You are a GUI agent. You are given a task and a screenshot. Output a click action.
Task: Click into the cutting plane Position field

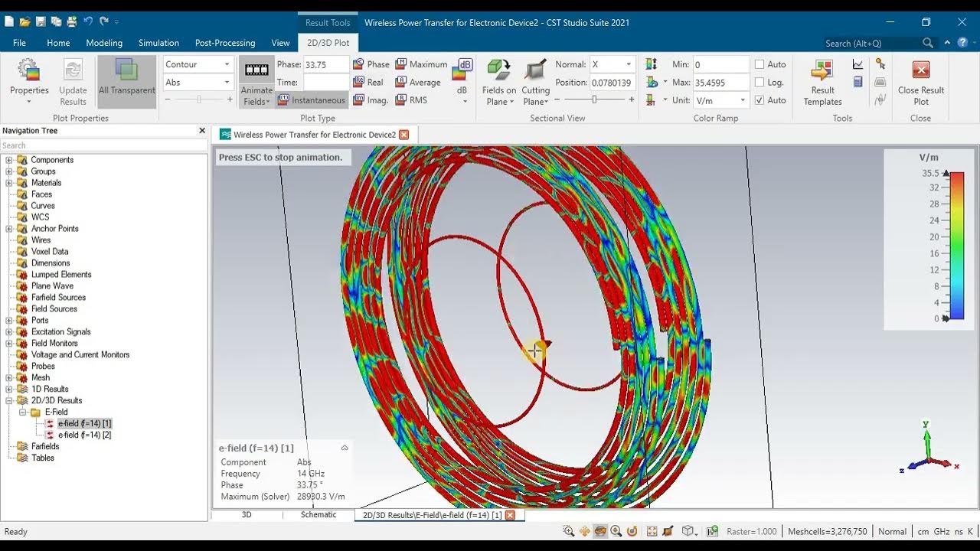point(612,82)
